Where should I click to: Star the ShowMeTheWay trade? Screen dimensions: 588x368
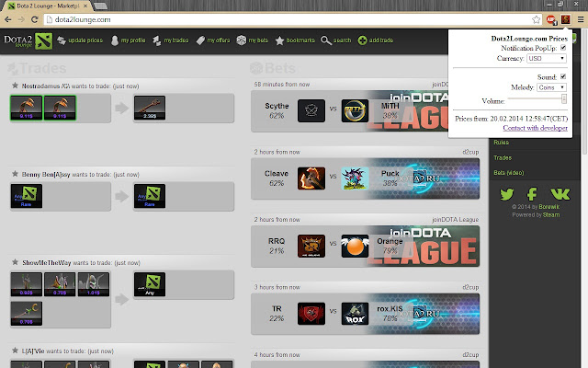pyautogui.click(x=15, y=262)
